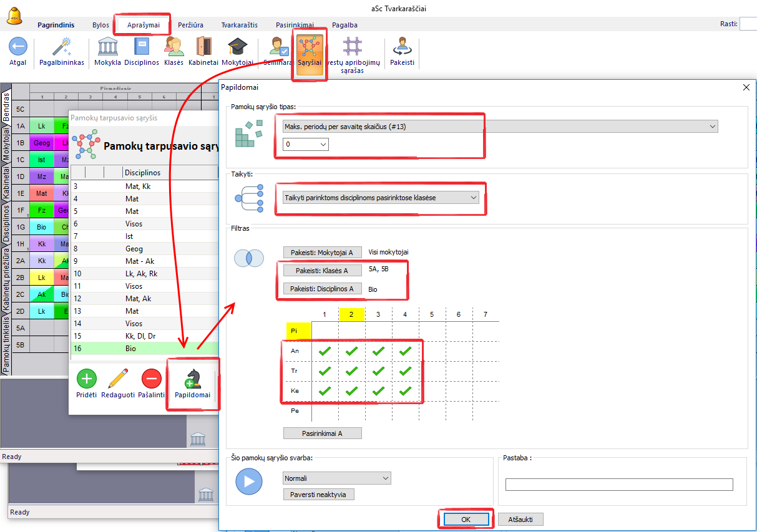Open the Normali importance dropdown
The width and height of the screenshot is (757, 532).
pos(336,478)
